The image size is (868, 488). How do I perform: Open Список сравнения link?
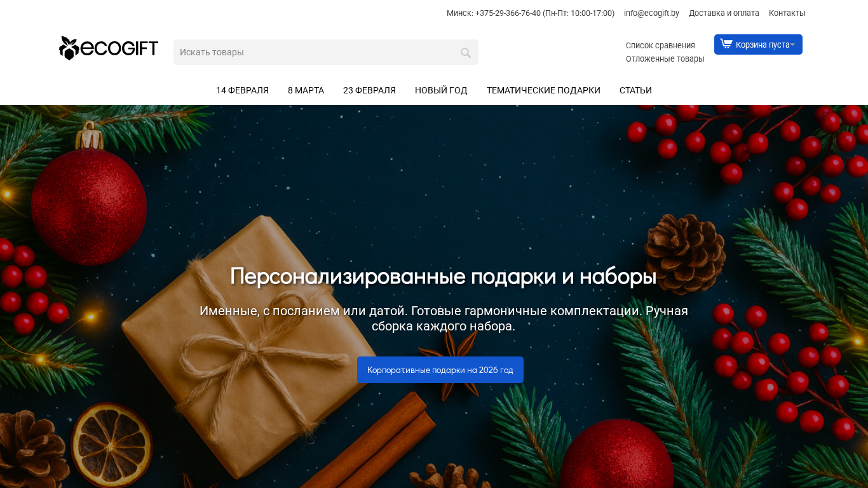[x=660, y=46]
